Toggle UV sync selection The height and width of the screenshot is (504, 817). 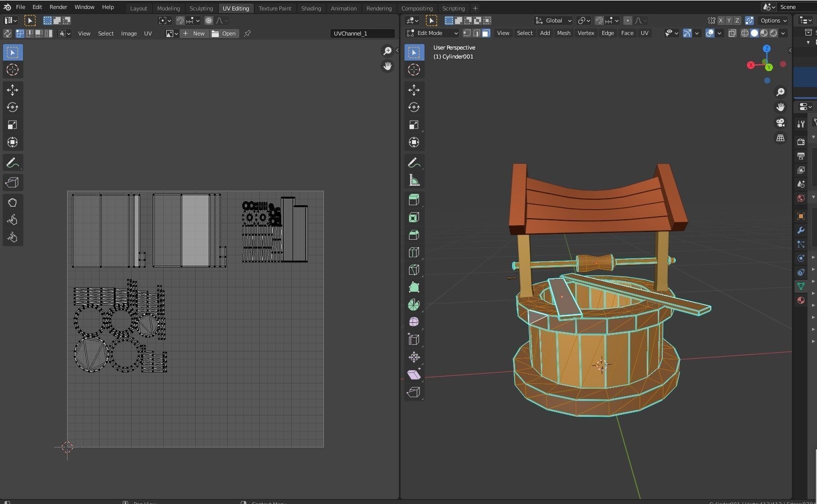[8, 34]
